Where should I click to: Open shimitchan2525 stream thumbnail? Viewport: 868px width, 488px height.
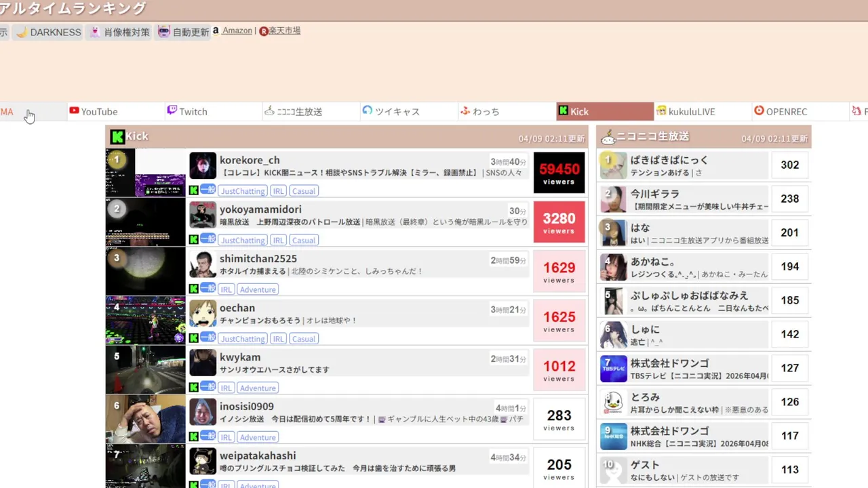coord(146,271)
